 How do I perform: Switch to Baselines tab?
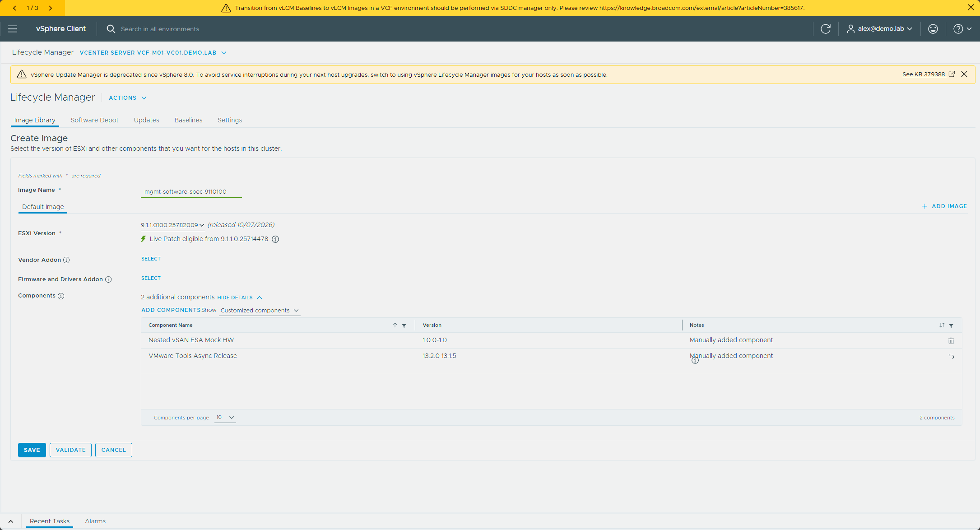click(x=188, y=120)
